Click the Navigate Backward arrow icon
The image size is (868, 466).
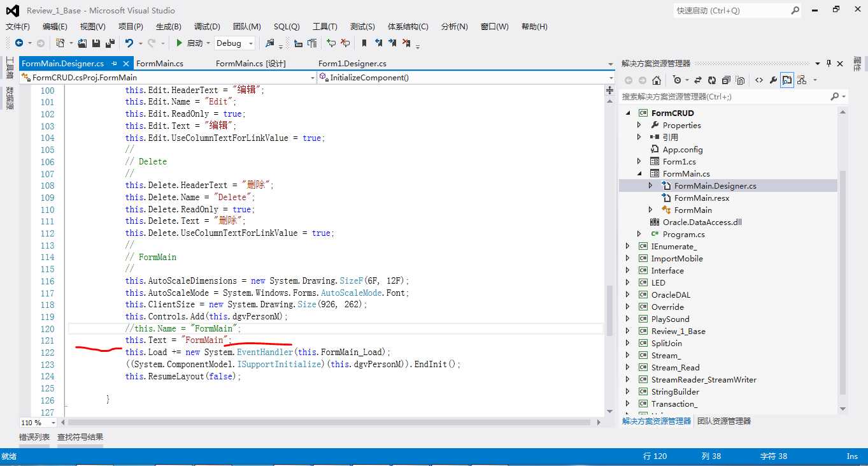[19, 43]
